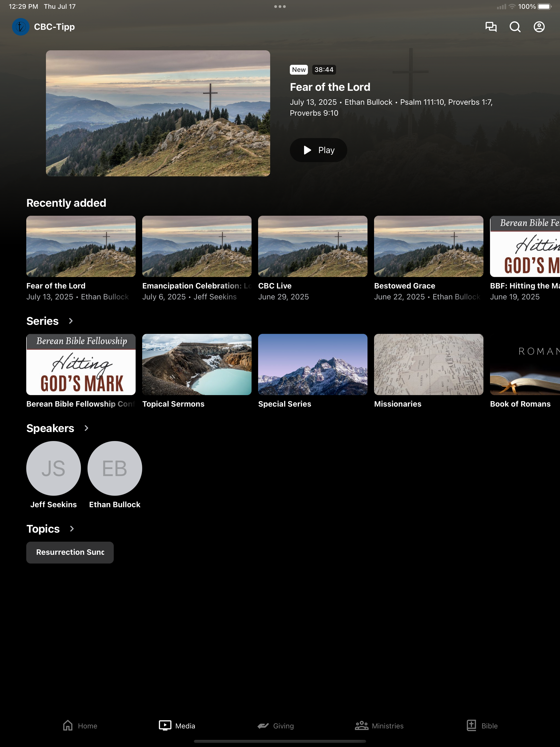Tap the 'Jeff Seekins' name label
Image resolution: width=560 pixels, height=747 pixels.
53,504
